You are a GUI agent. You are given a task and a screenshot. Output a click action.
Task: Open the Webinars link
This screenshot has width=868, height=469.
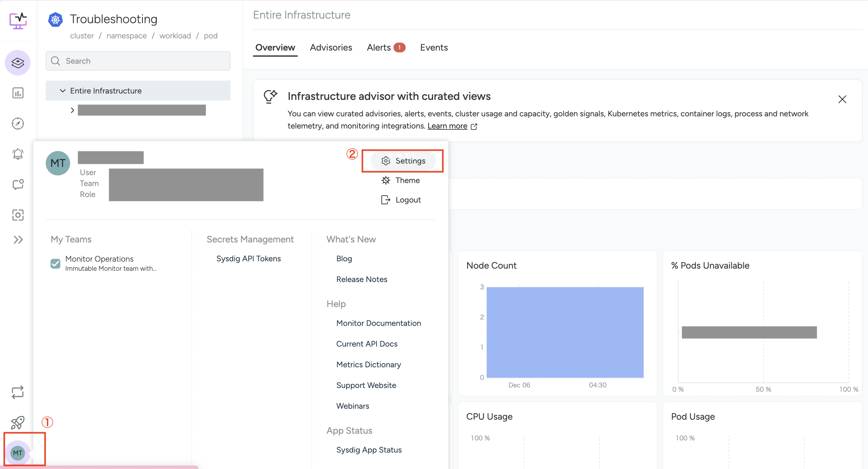tap(352, 406)
